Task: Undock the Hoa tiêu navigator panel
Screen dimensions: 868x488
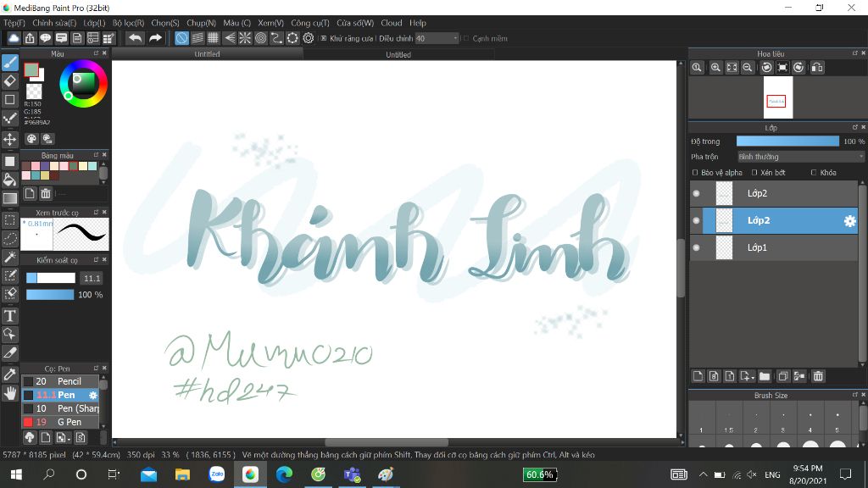Action: (x=854, y=53)
